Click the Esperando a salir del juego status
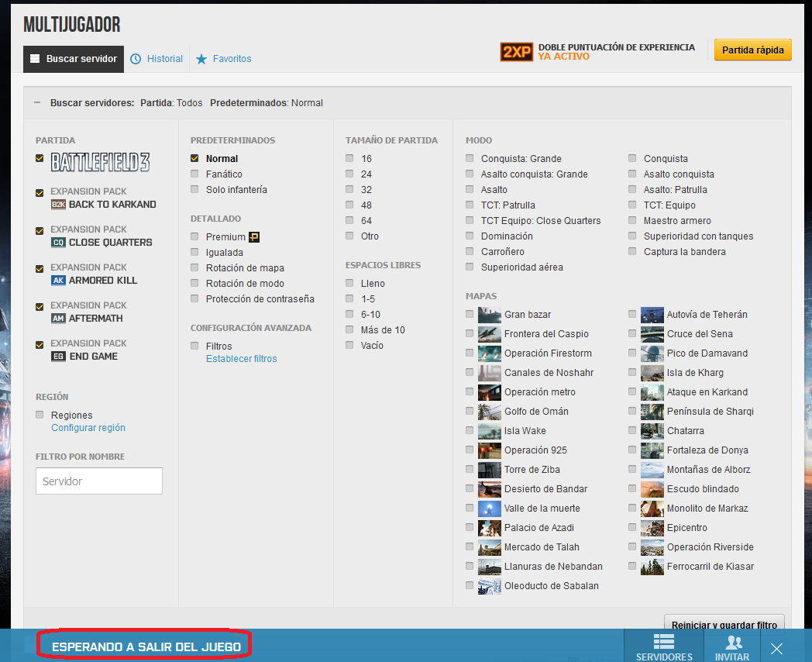 point(146,647)
